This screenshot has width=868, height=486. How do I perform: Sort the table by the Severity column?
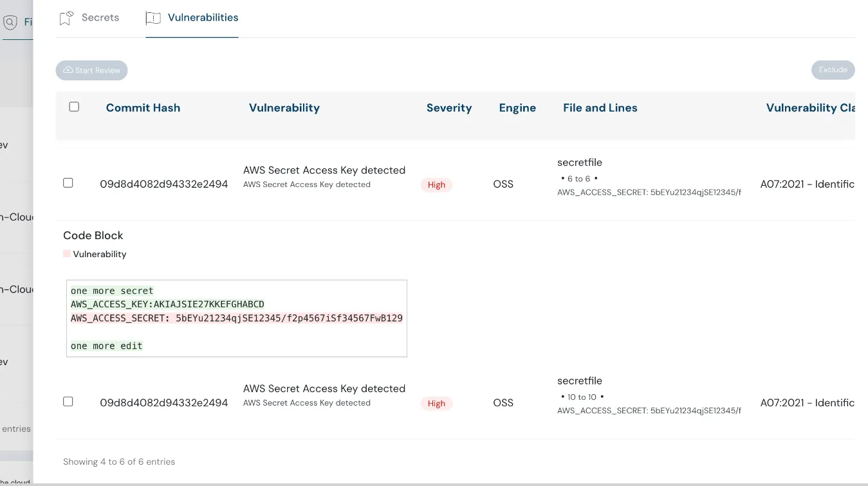coord(449,107)
